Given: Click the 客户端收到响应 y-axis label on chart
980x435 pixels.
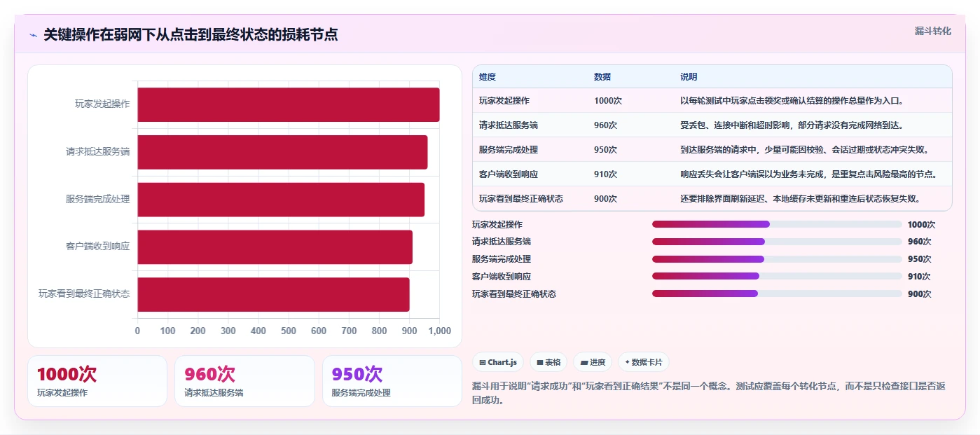Looking at the screenshot, I should point(98,247).
